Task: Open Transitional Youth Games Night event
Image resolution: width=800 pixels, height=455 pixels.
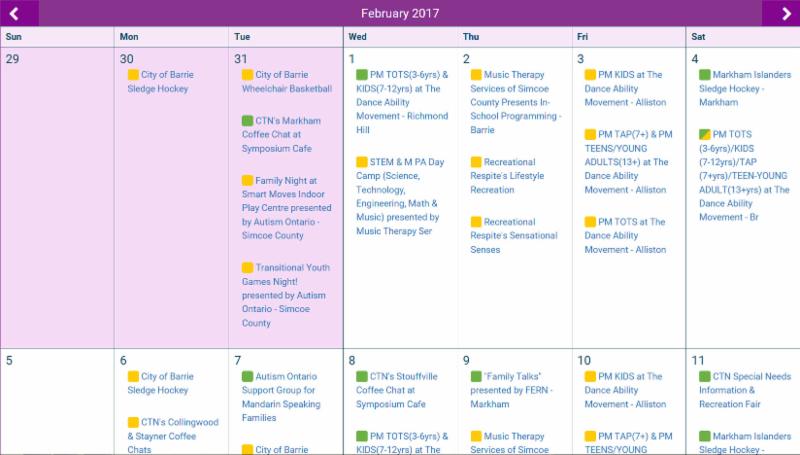Action: point(285,295)
